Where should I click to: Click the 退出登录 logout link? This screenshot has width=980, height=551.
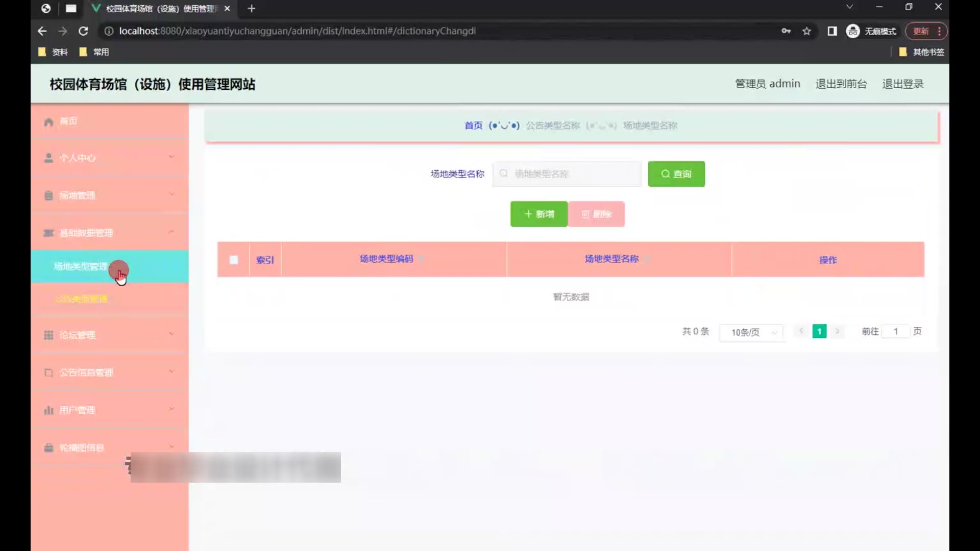(902, 84)
